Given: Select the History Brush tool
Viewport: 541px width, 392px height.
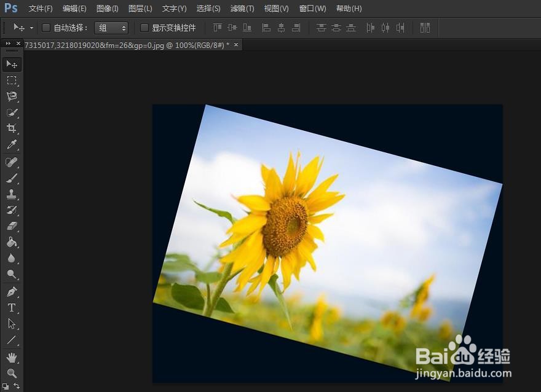Looking at the screenshot, I should (x=12, y=210).
